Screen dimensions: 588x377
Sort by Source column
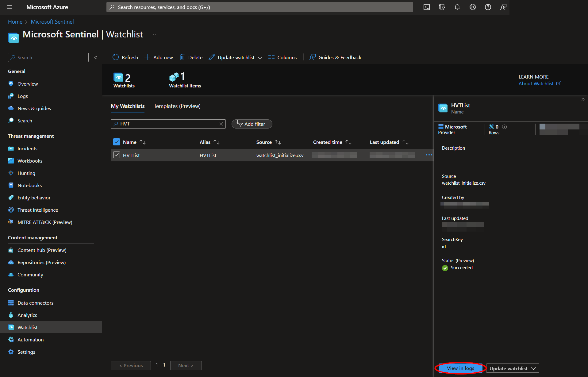[269, 142]
